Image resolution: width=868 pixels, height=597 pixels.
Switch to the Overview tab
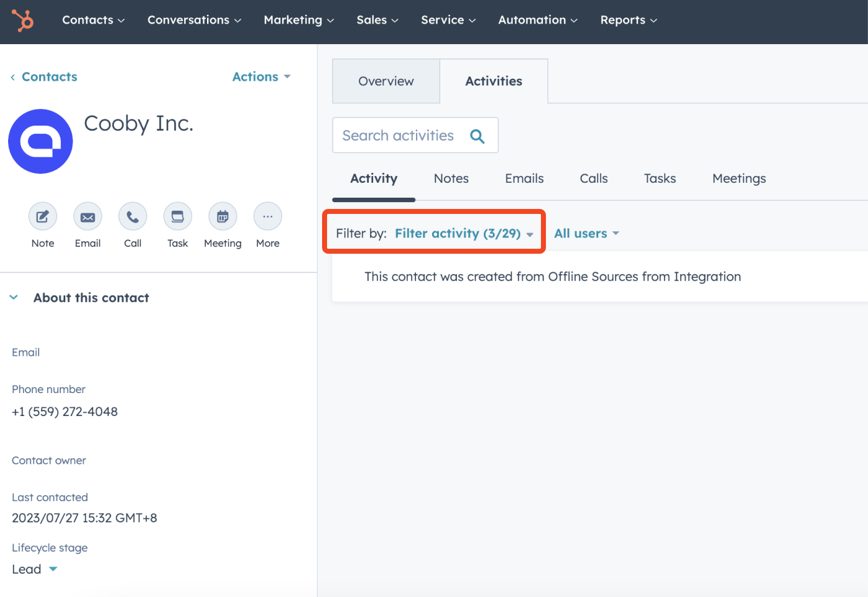tap(386, 81)
